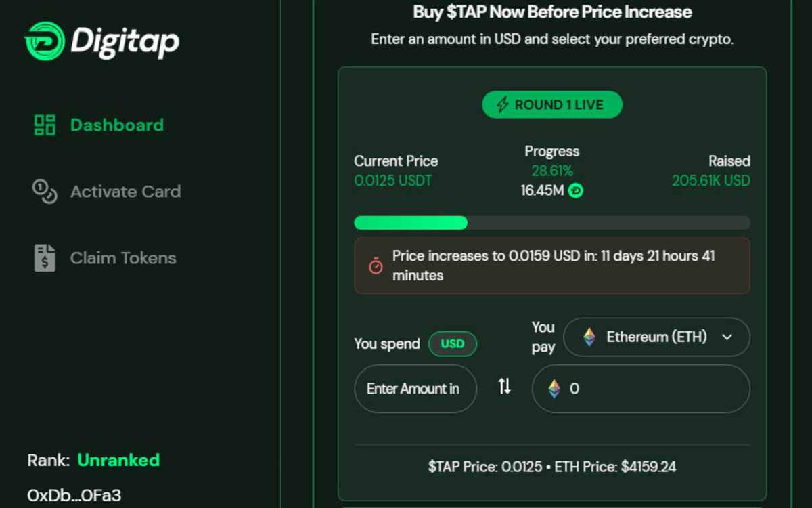Expand the chevron next to Ethereum (ETH)
This screenshot has width=812, height=508.
coord(727,337)
